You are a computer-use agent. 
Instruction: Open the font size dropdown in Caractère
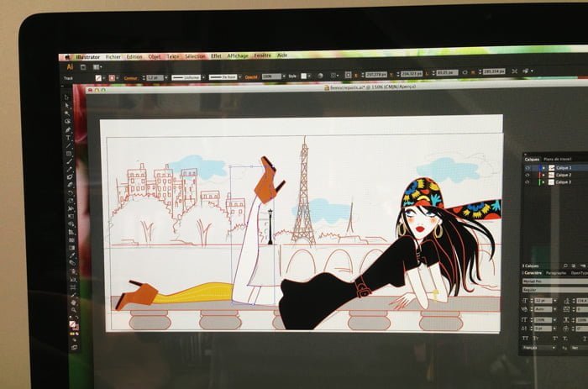pyautogui.click(x=555, y=301)
